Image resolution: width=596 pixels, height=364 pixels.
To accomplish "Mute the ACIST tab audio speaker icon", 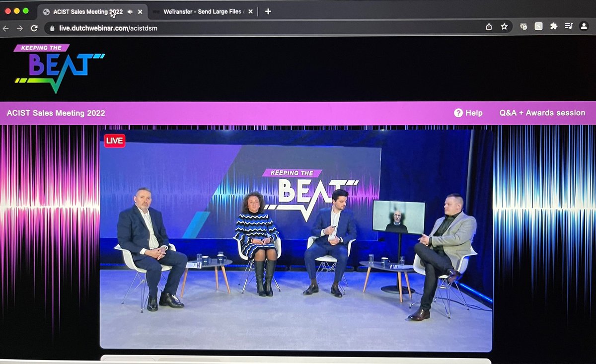I will [x=130, y=11].
